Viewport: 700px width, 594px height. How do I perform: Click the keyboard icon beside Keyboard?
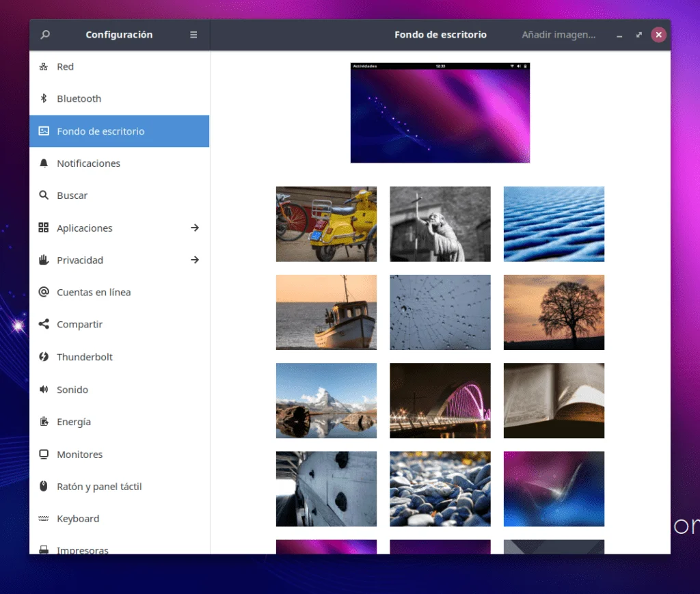[43, 518]
